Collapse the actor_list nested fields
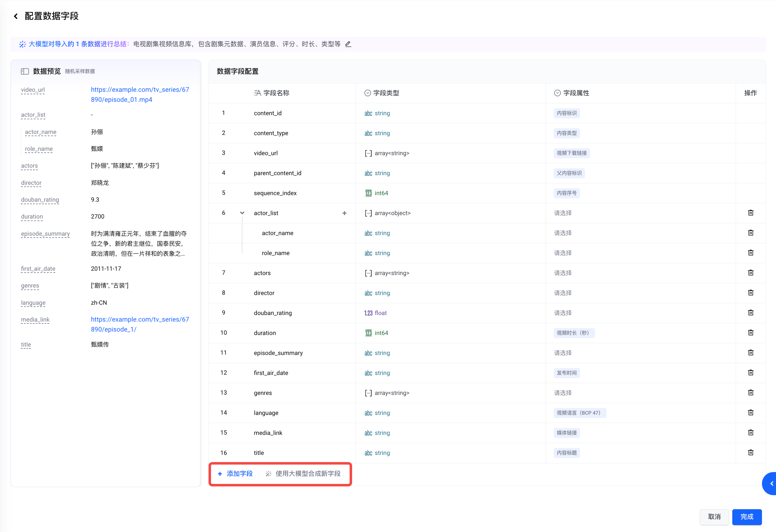The image size is (776, 532). [x=242, y=213]
